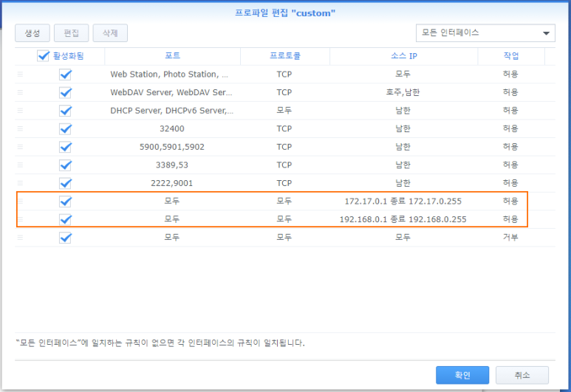Select the 2222,9001 port cell

[172, 183]
